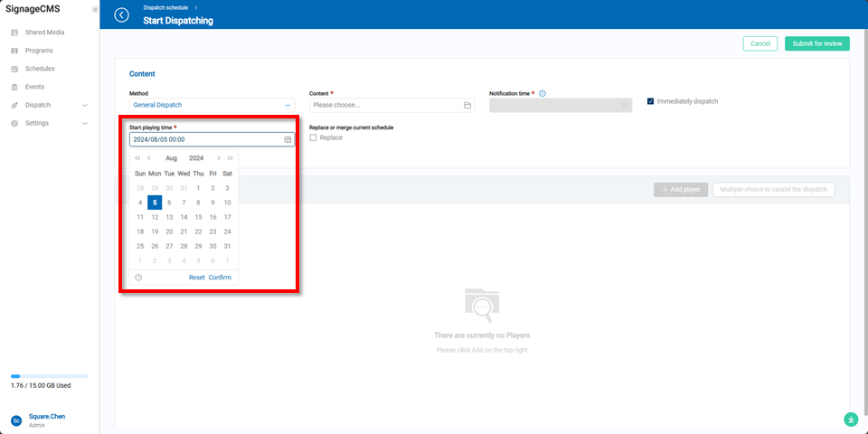Uncheck Immediately dispatch checkbox
The image size is (868, 434).
pyautogui.click(x=651, y=101)
